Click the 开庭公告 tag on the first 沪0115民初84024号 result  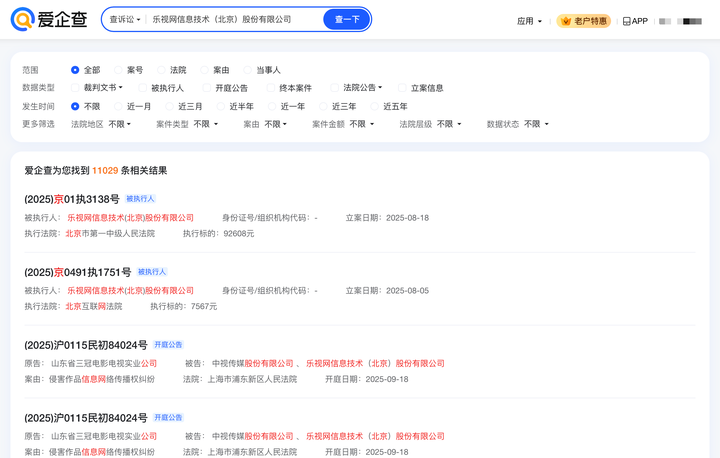pyautogui.click(x=168, y=345)
